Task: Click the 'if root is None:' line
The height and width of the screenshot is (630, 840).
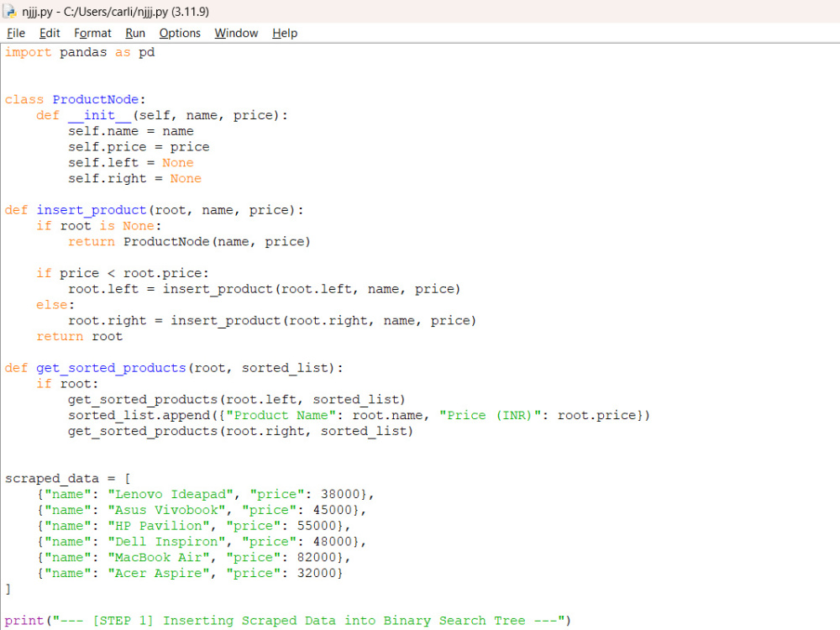Action: pos(99,226)
